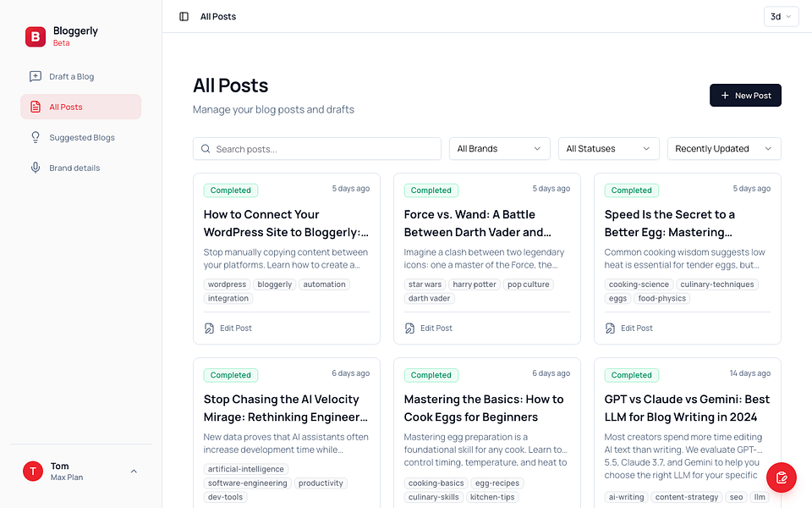812x508 pixels.
Task: Click Tom's red avatar circle
Action: click(33, 472)
